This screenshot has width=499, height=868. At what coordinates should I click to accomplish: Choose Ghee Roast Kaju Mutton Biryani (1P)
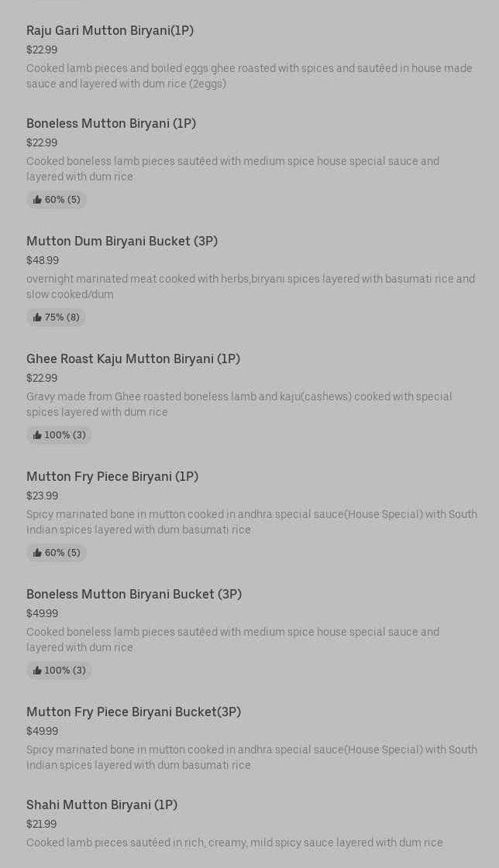pyautogui.click(x=133, y=359)
